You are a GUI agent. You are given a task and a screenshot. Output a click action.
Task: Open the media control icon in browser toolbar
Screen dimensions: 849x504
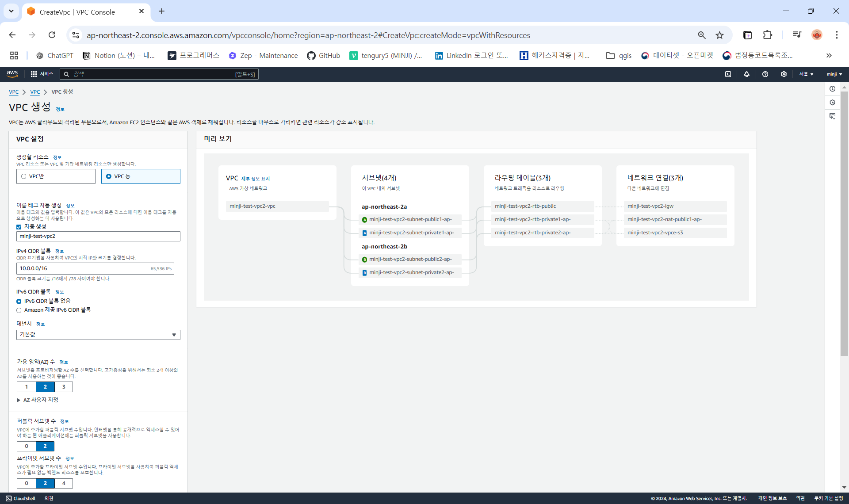point(797,35)
